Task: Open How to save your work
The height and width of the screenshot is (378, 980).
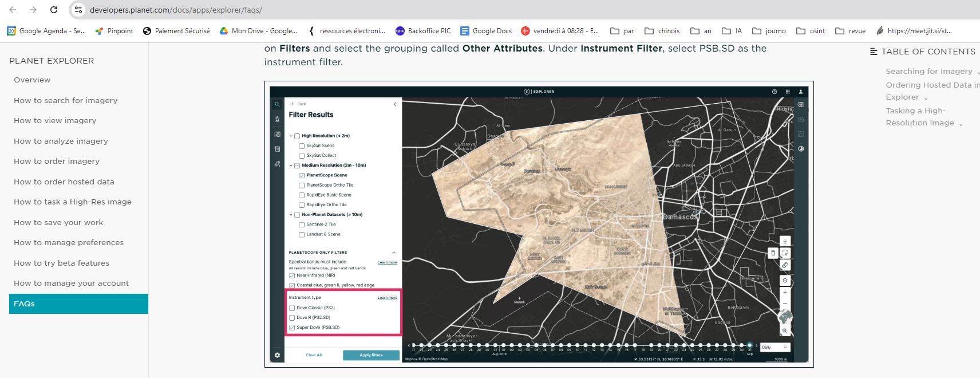Action: [x=58, y=222]
